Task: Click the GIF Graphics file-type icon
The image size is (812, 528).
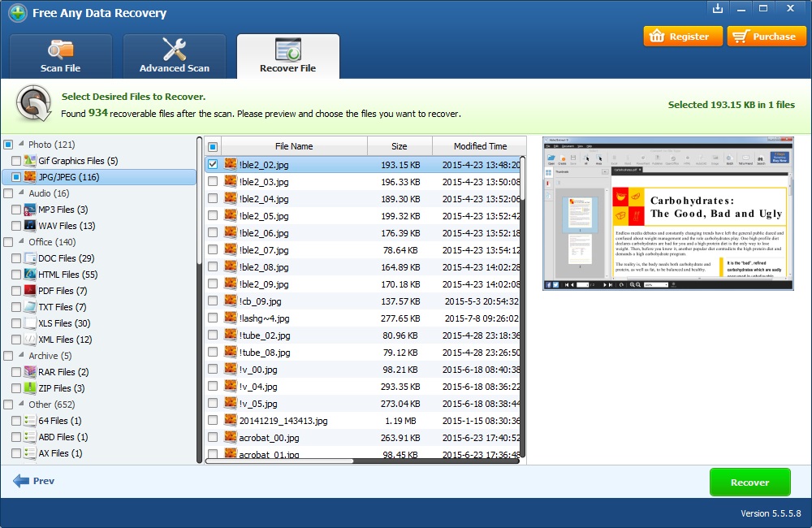Action: (28, 161)
